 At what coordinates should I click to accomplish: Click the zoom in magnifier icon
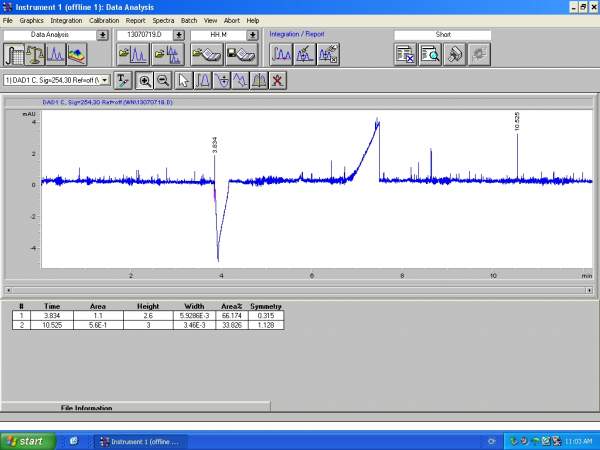(x=145, y=80)
